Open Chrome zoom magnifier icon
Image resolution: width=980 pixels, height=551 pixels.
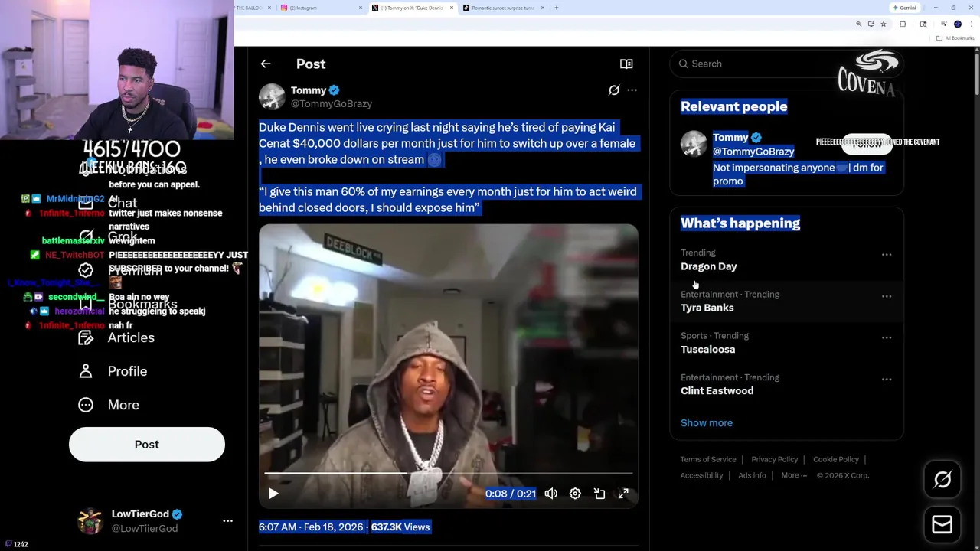coord(858,24)
